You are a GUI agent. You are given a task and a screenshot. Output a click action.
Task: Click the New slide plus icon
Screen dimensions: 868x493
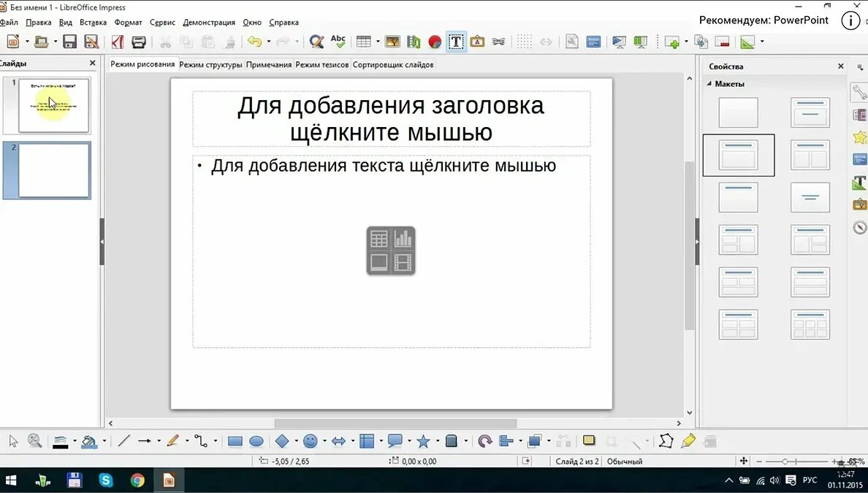[673, 42]
